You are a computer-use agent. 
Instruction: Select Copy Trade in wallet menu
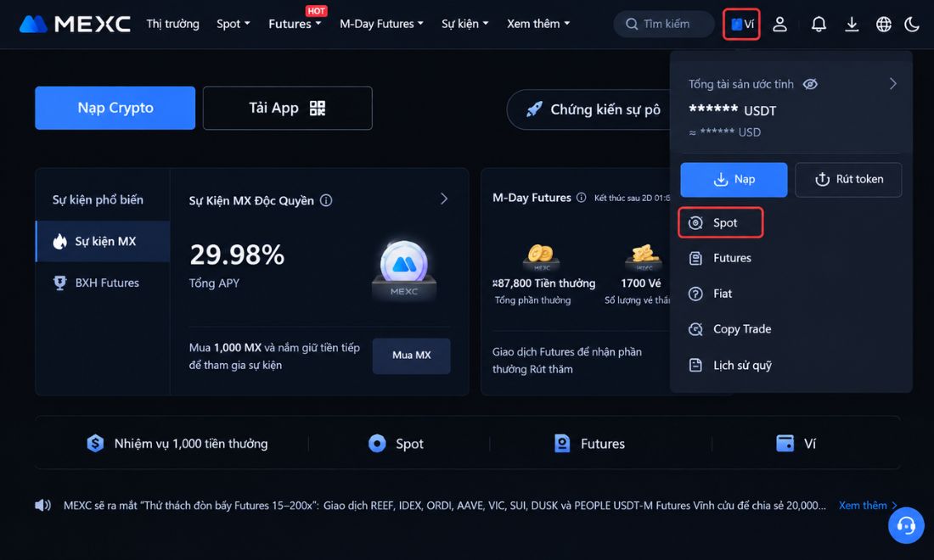pos(729,329)
